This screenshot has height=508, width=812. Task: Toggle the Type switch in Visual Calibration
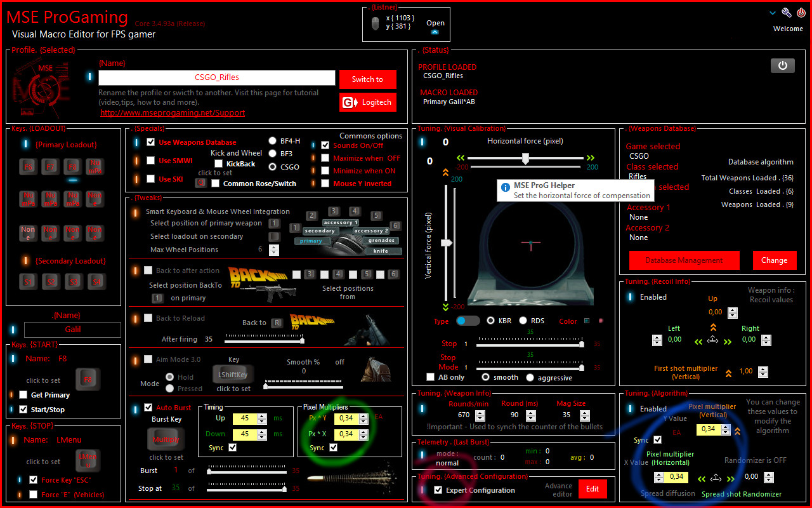coord(468,321)
